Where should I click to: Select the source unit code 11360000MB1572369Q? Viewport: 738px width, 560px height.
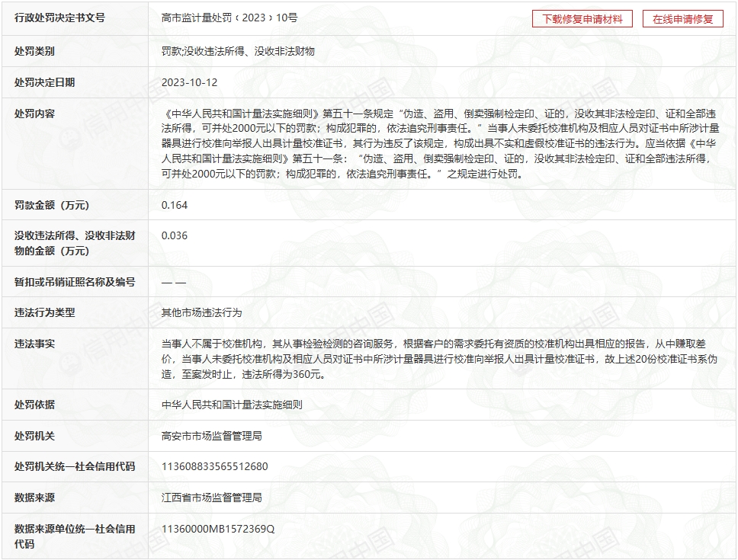(x=218, y=529)
